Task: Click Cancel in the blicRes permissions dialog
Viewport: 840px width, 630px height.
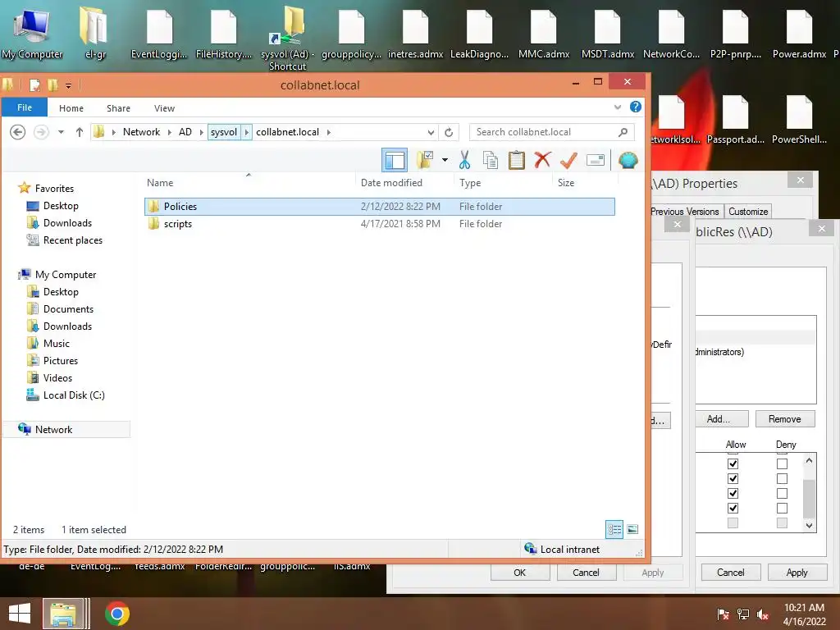Action: point(731,573)
